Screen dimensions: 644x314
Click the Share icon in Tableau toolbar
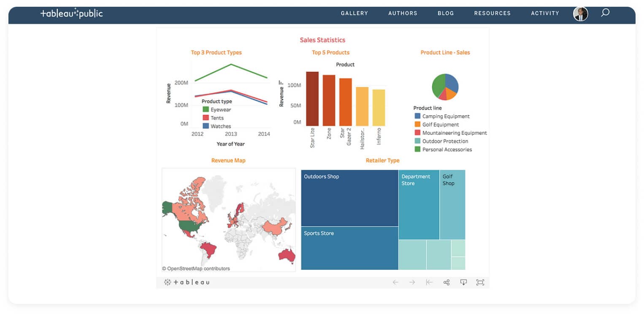click(x=446, y=282)
